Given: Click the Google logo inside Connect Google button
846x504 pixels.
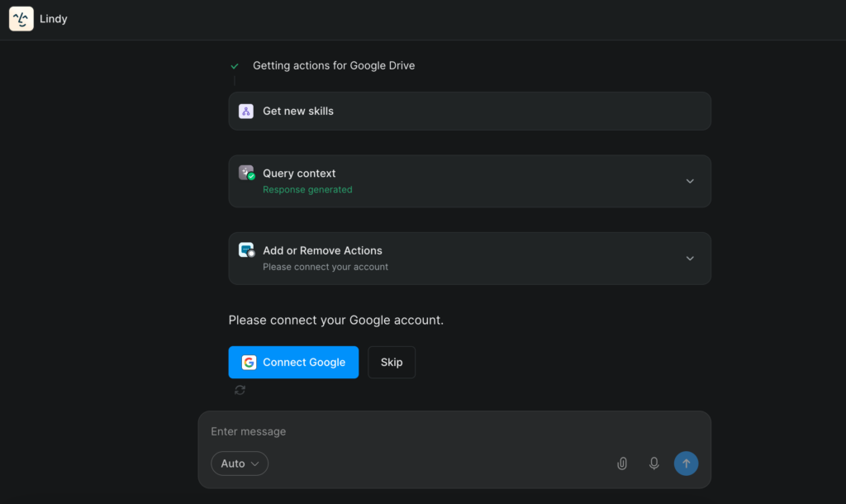Looking at the screenshot, I should click(250, 362).
